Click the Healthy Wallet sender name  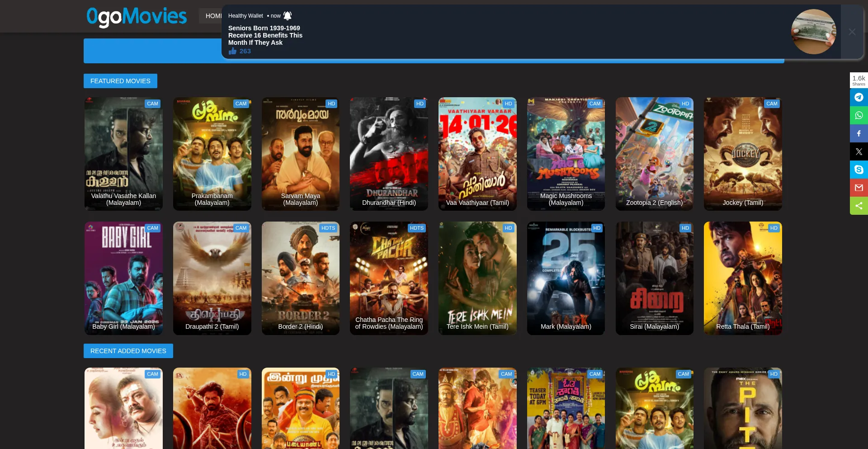245,16
